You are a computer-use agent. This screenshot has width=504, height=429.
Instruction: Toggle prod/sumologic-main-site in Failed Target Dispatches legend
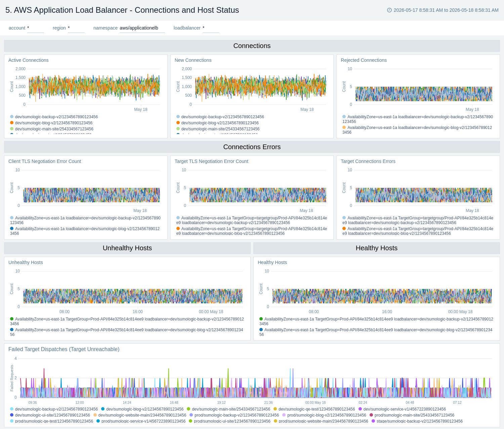click(x=412, y=415)
